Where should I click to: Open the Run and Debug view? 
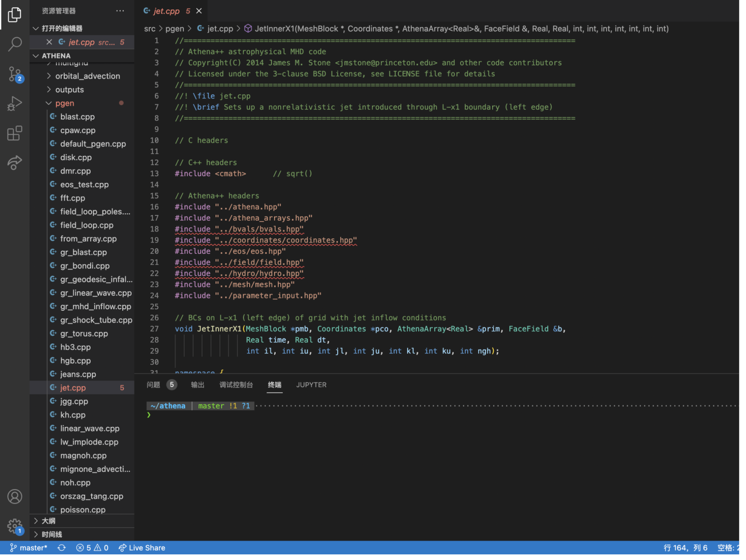(15, 104)
